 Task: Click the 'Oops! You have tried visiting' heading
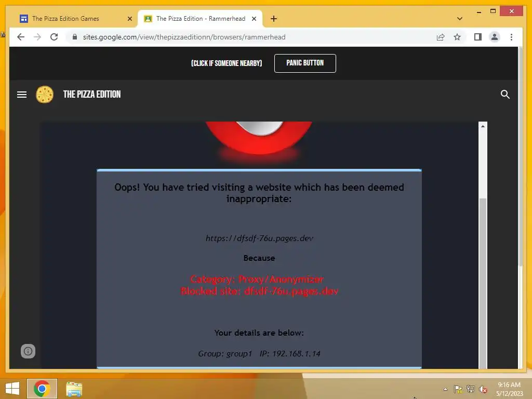click(259, 193)
